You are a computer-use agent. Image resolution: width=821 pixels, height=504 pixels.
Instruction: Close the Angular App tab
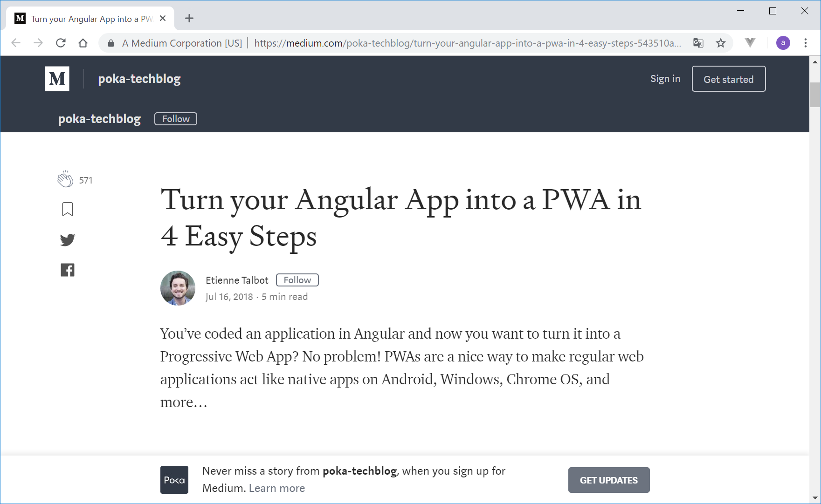tap(163, 18)
